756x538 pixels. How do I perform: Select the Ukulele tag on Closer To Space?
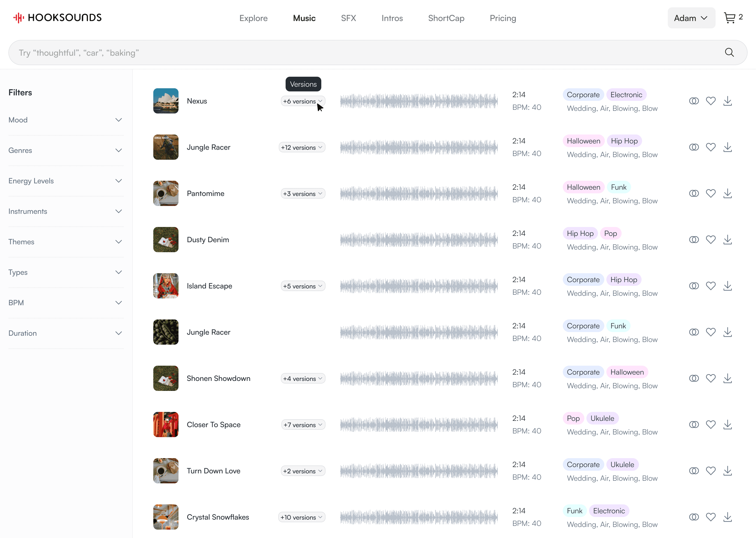(x=602, y=418)
